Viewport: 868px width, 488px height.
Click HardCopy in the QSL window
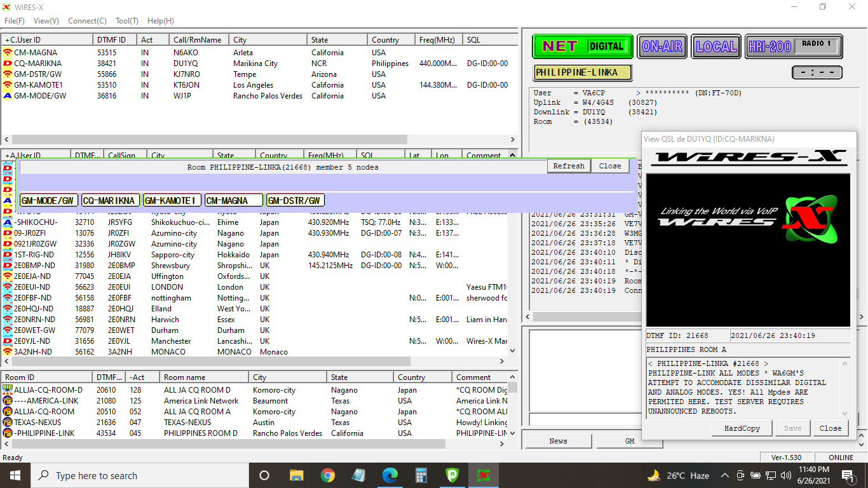click(x=742, y=428)
